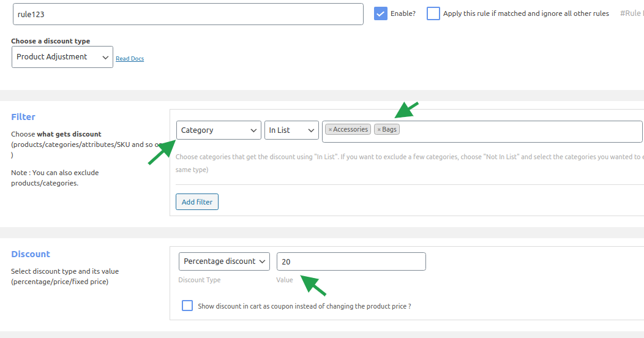Remove the Accessories category tag
Viewport: 644px width, 338px height.
(330, 130)
